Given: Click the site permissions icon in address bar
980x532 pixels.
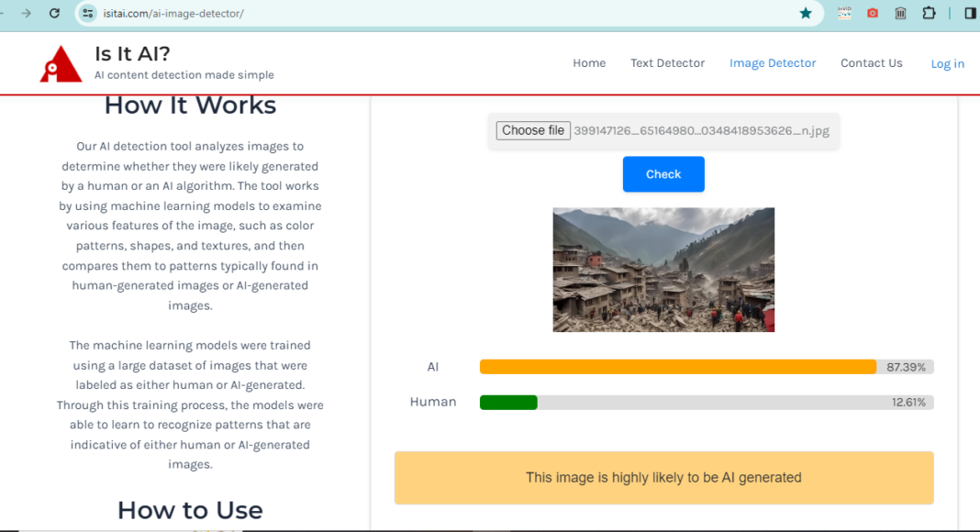Looking at the screenshot, I should click(86, 13).
